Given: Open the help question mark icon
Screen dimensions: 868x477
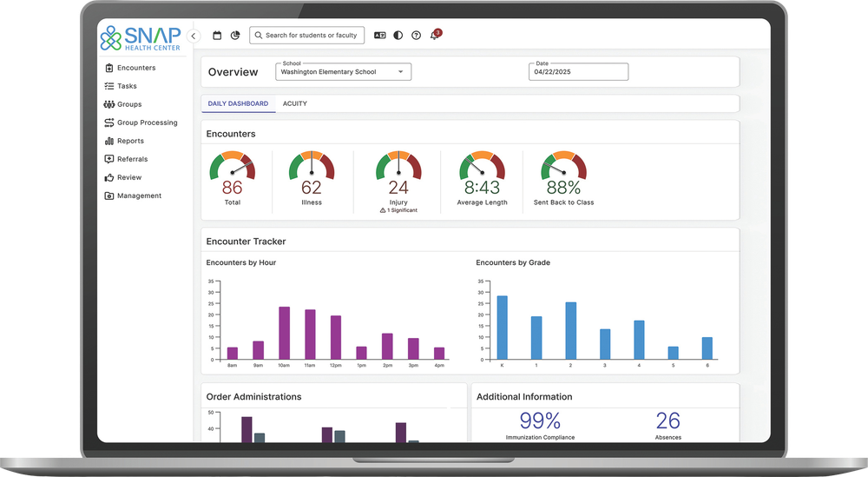Looking at the screenshot, I should [x=417, y=36].
